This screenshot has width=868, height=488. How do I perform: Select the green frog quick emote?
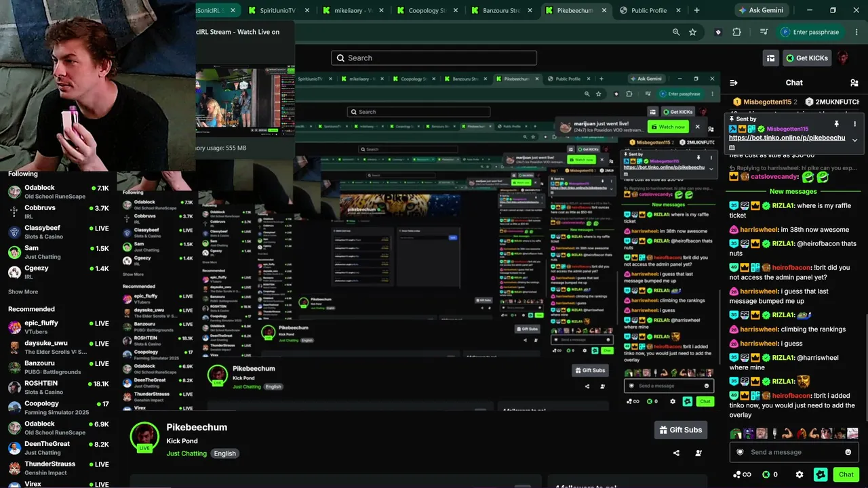pos(736,434)
